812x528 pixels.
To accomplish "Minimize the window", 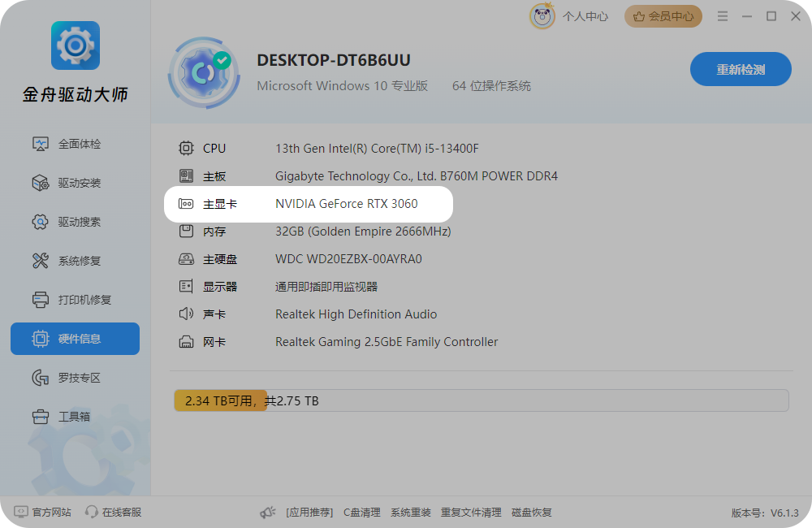I will pyautogui.click(x=747, y=16).
